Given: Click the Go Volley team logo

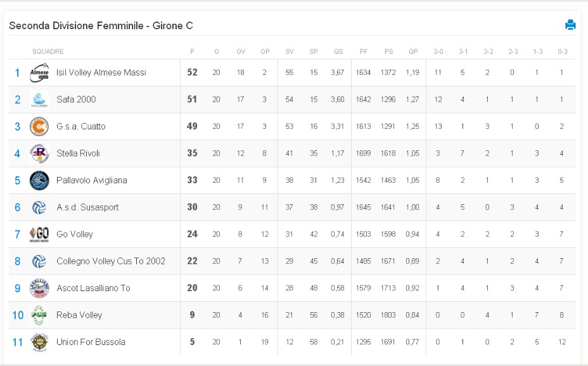Looking at the screenshot, I should coord(39,234).
